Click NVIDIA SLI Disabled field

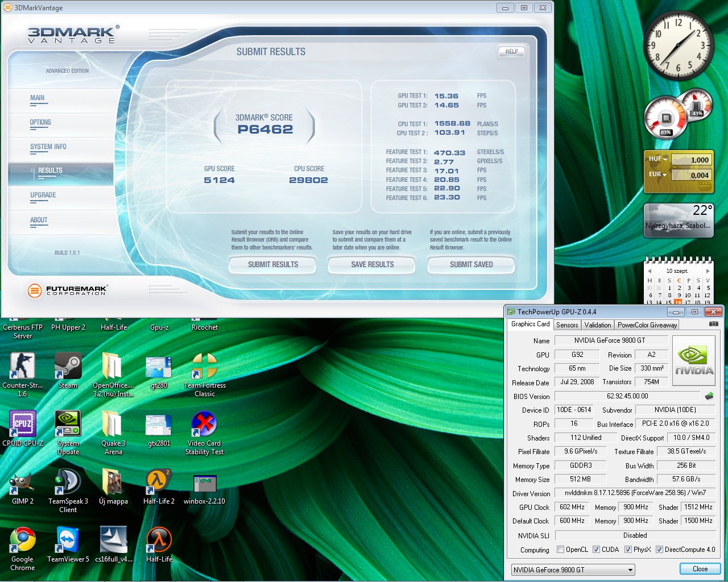(x=635, y=535)
